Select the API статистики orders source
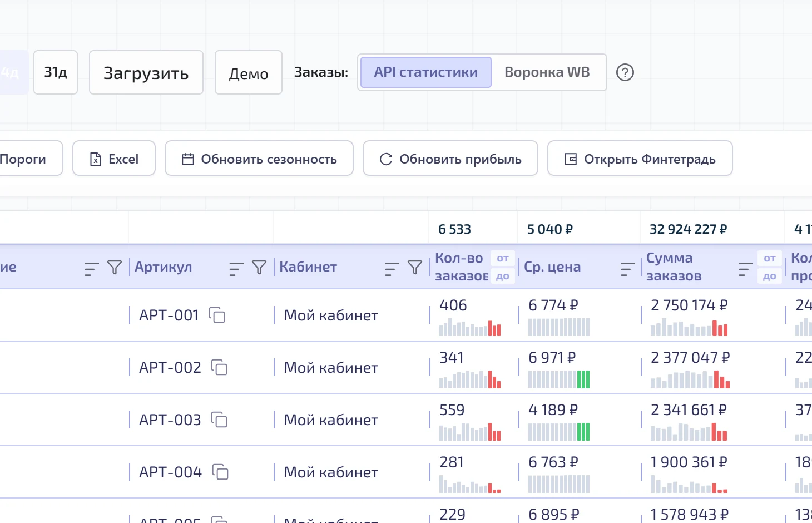812x523 pixels. [x=426, y=72]
